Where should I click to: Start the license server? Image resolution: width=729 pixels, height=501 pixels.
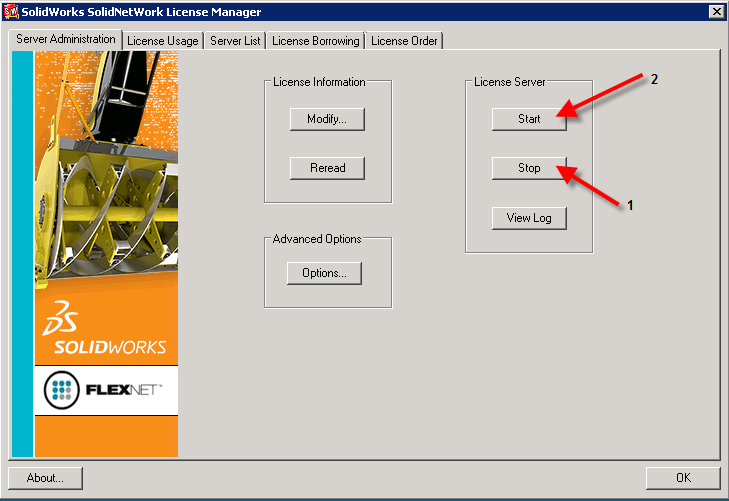(529, 119)
